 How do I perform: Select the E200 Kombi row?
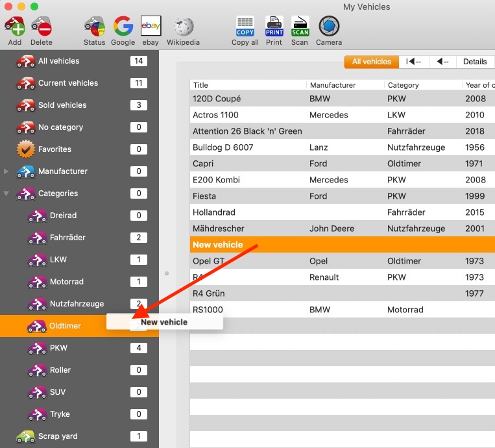click(x=343, y=180)
